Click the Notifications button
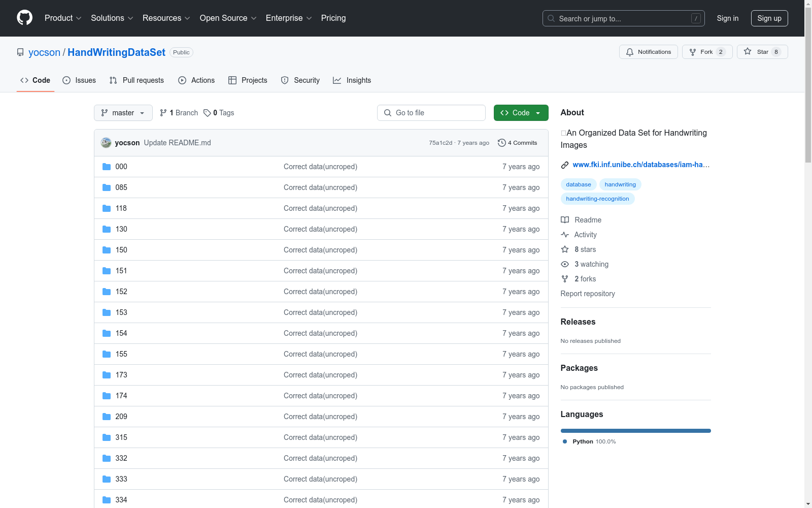The width and height of the screenshot is (812, 508). (x=649, y=52)
